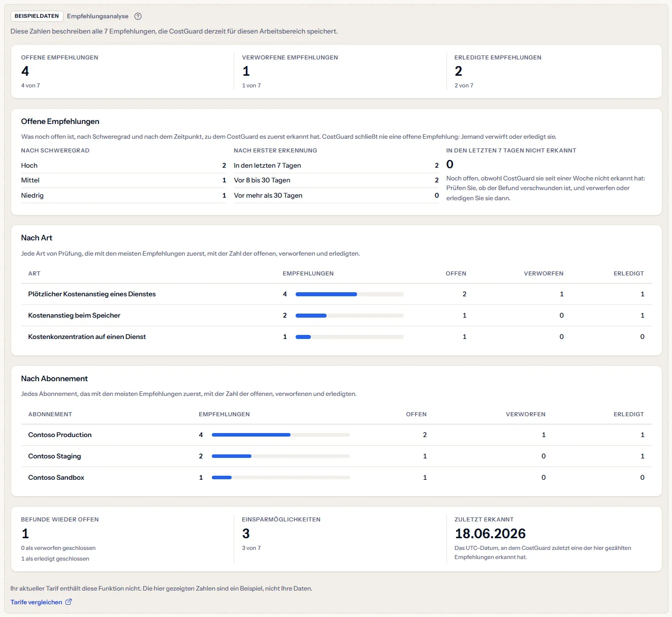The width and height of the screenshot is (672, 617).
Task: Click the external-link icon after Tarife vergleichen
Action: point(69,602)
